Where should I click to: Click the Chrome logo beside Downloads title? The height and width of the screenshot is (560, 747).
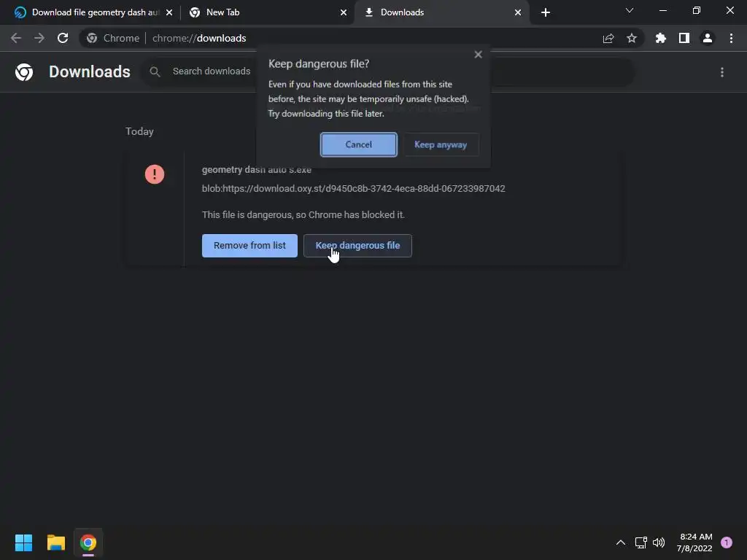24,72
